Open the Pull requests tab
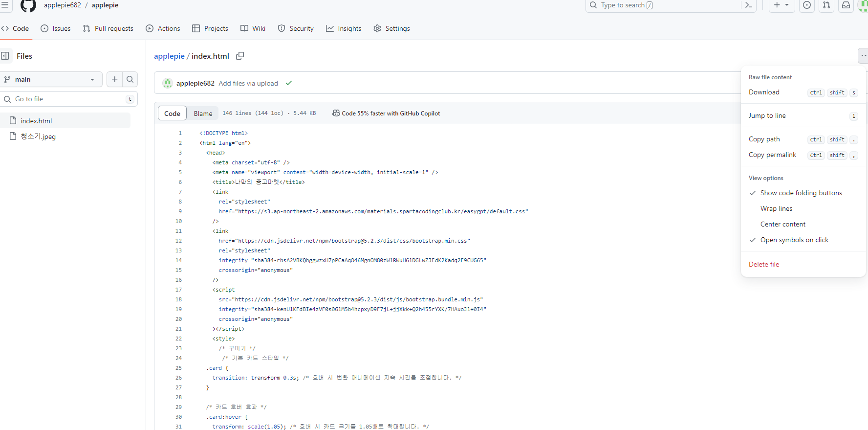Viewport: 868px width, 430px height. pyautogui.click(x=108, y=28)
